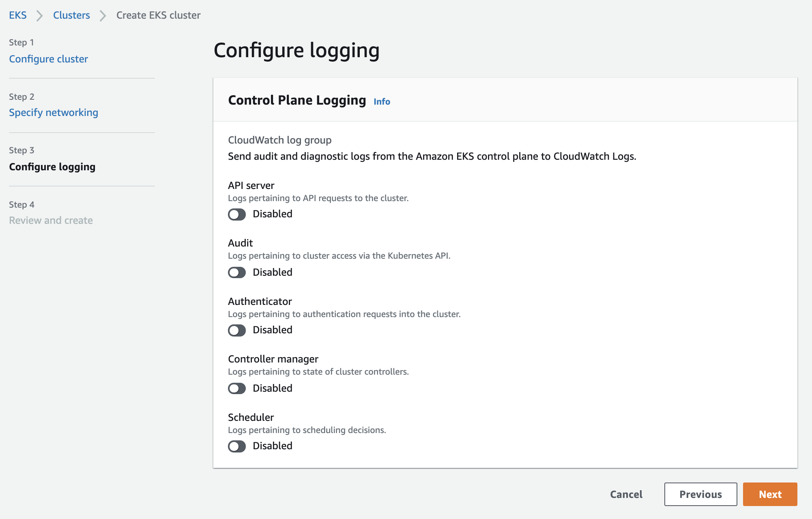Click Create EKS cluster breadcrumb text
The height and width of the screenshot is (519, 812).
click(x=158, y=15)
